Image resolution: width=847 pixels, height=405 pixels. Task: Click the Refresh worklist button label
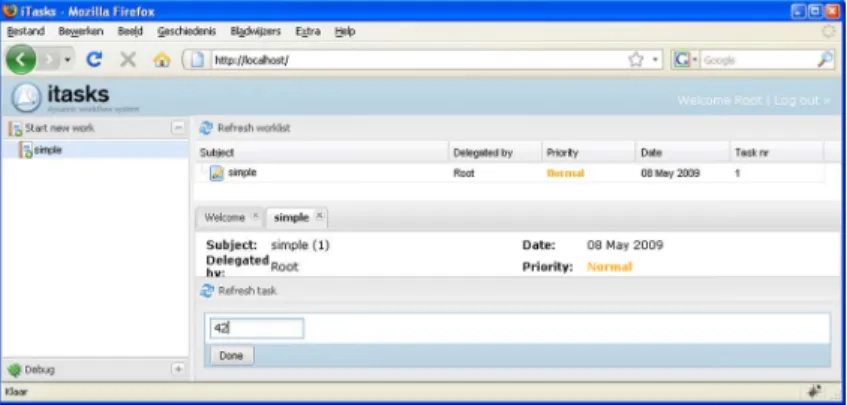(254, 128)
